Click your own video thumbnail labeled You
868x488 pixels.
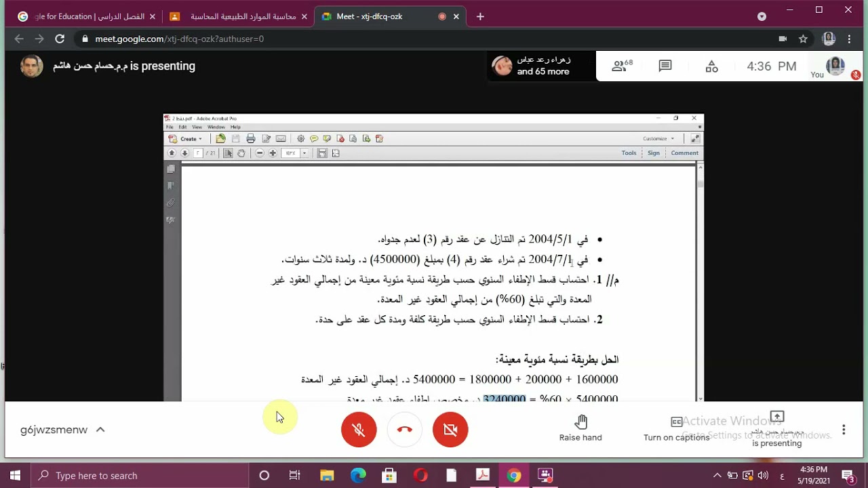tap(835, 66)
